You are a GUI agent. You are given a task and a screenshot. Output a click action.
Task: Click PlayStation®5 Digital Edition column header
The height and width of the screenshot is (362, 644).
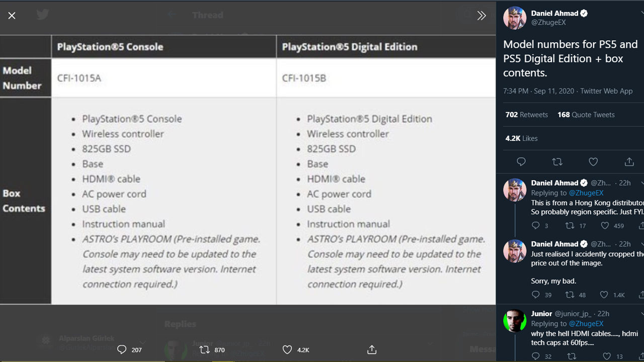tap(350, 47)
